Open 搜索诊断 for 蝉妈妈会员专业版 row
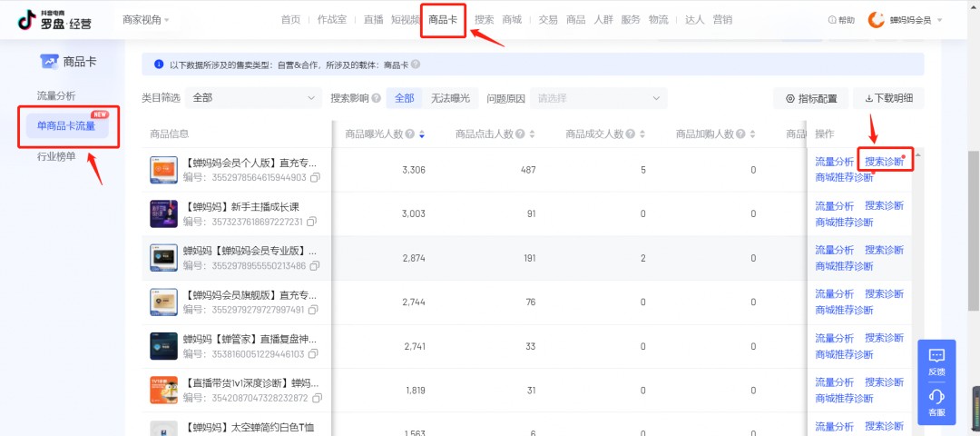Viewport: 980px width, 436px height. pos(885,250)
